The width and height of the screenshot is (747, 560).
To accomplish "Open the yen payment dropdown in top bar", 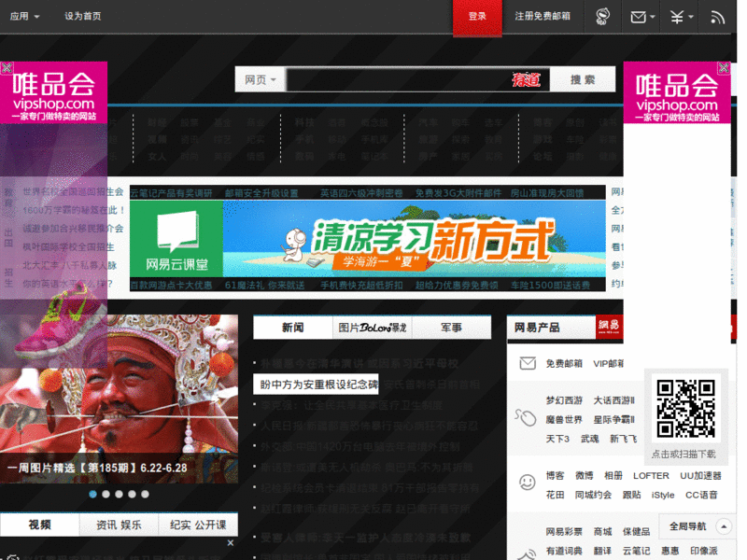I will [682, 17].
